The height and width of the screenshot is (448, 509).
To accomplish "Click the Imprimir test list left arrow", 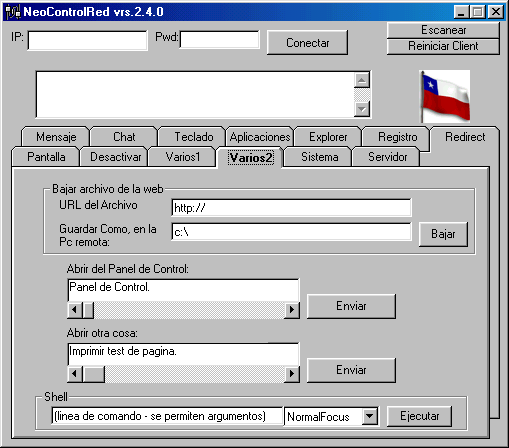I will [x=75, y=374].
